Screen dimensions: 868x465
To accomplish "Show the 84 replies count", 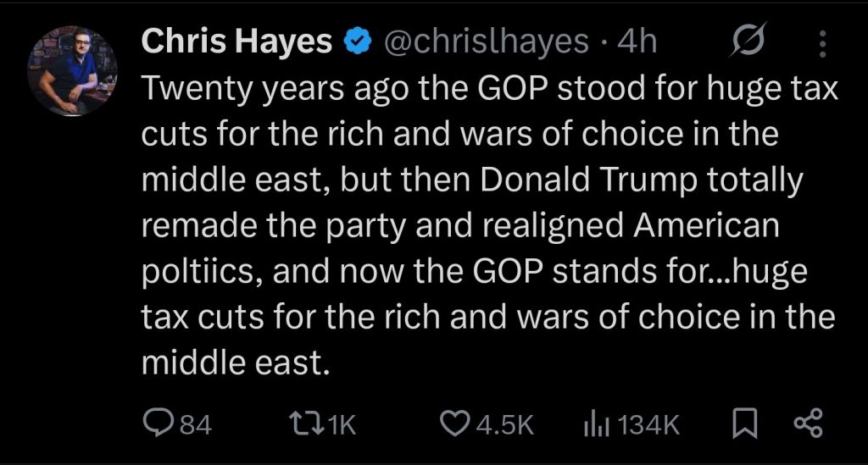I will [x=197, y=425].
